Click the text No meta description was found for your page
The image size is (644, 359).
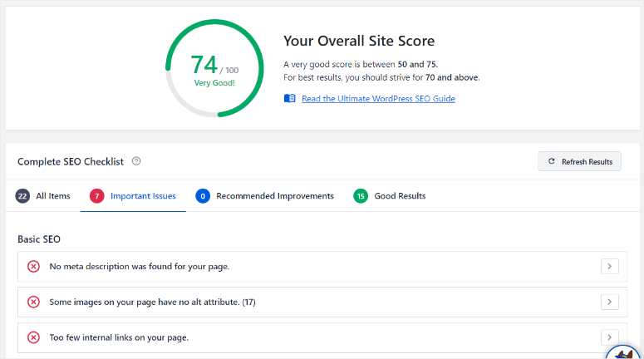coord(140,267)
